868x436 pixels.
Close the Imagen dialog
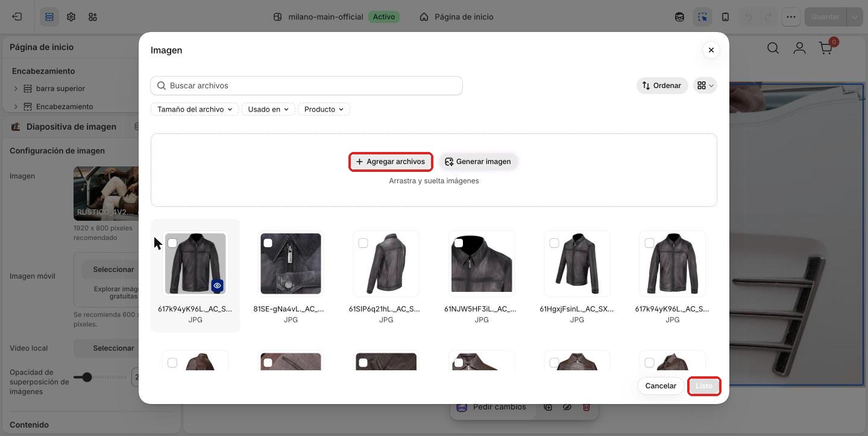(x=711, y=50)
